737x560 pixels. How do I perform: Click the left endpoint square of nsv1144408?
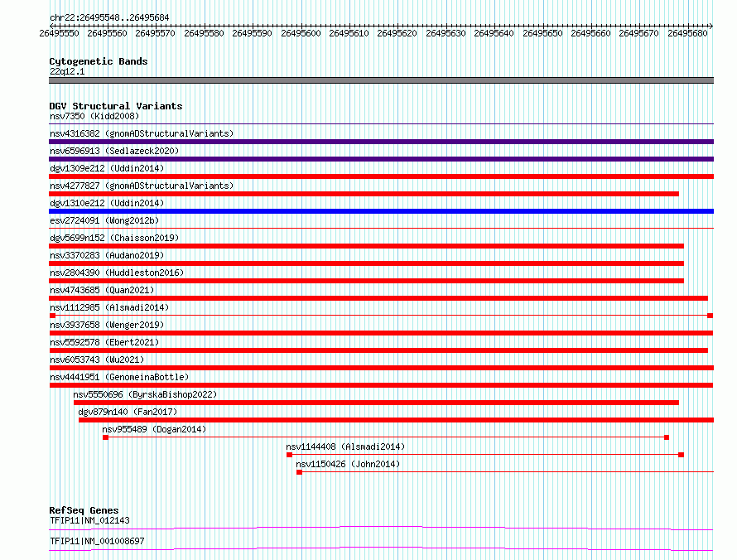click(x=290, y=455)
